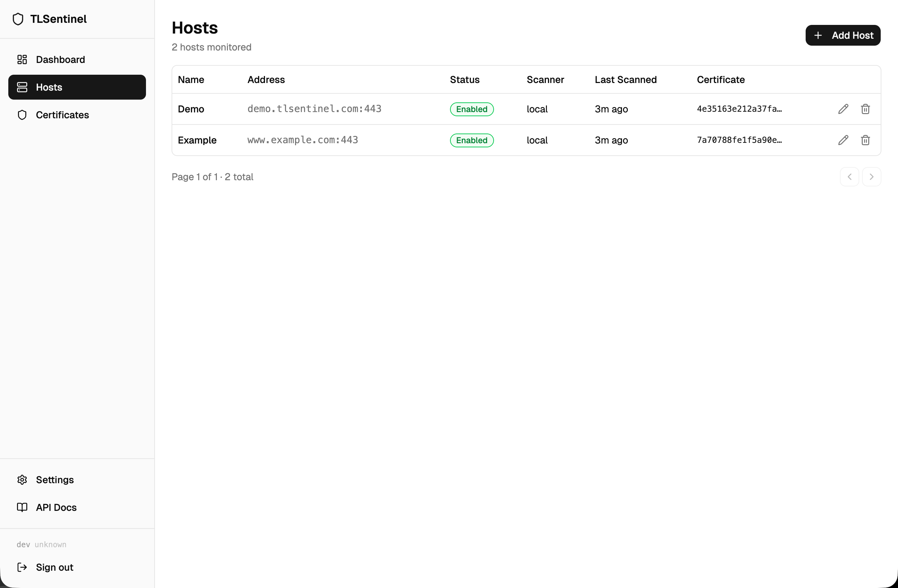Click the Settings gear icon
The height and width of the screenshot is (588, 898).
point(21,479)
